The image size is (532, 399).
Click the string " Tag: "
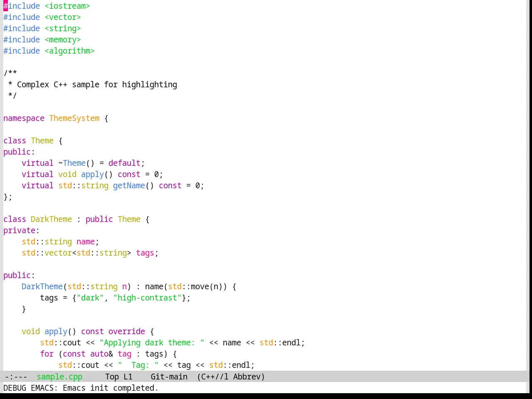(x=138, y=365)
